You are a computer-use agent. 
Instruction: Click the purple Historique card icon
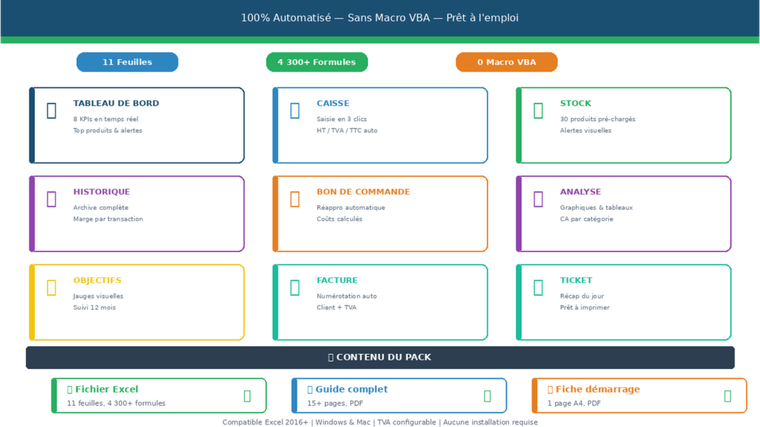(51, 199)
